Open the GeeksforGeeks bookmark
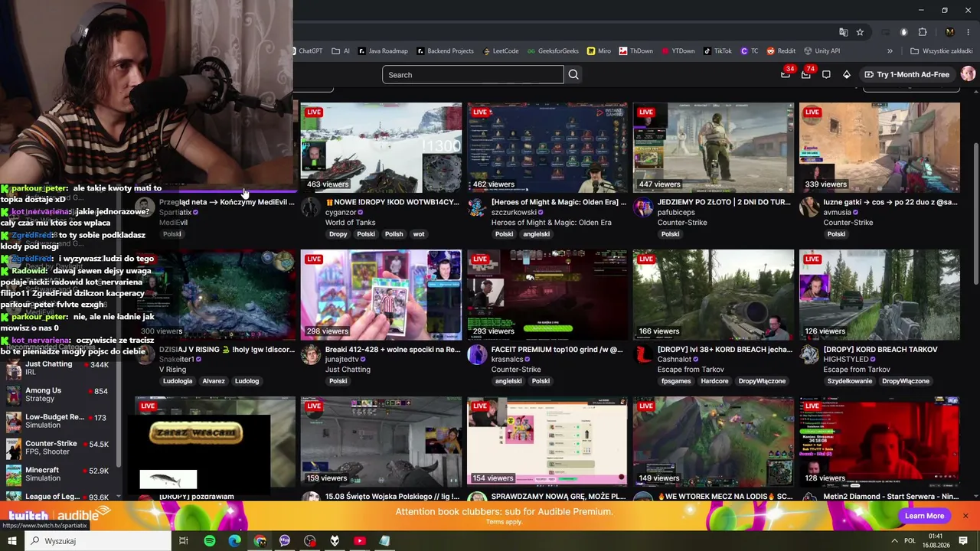The image size is (980, 551). 553,51
